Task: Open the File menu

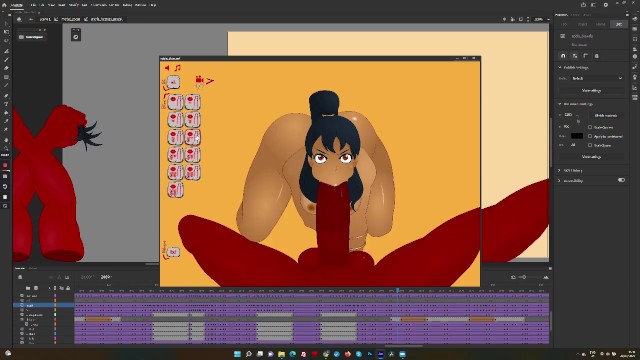Action: (33, 5)
